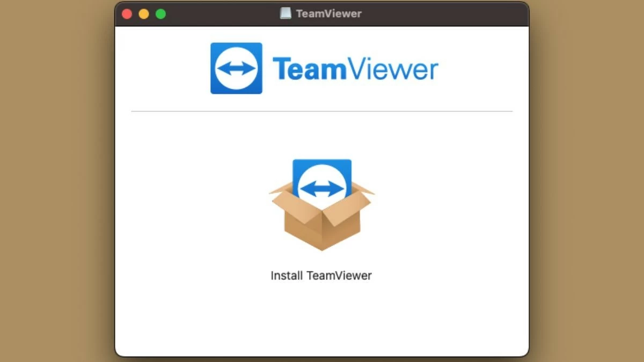This screenshot has width=644, height=362.
Task: Click the TeamViewer title in the title bar
Action: [328, 13]
